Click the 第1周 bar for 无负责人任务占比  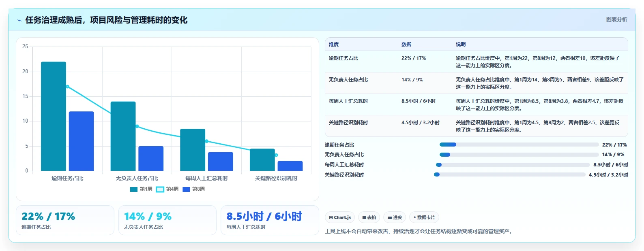(x=123, y=136)
